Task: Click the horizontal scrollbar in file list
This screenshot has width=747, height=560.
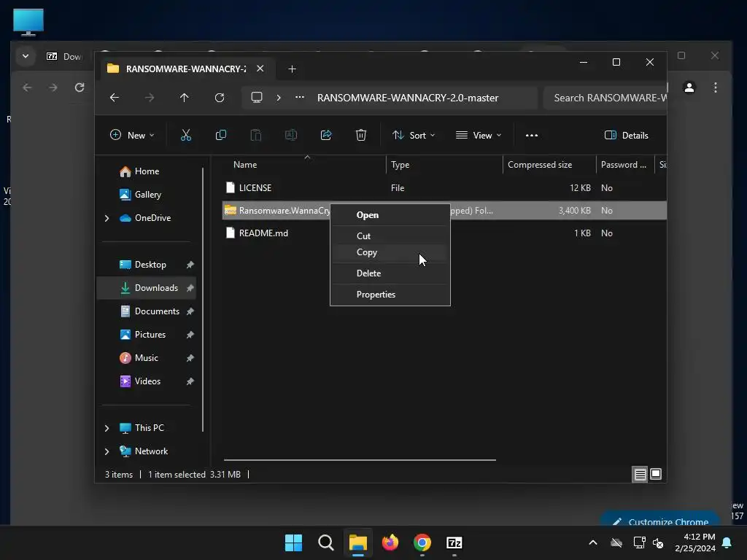Action: tap(360, 460)
